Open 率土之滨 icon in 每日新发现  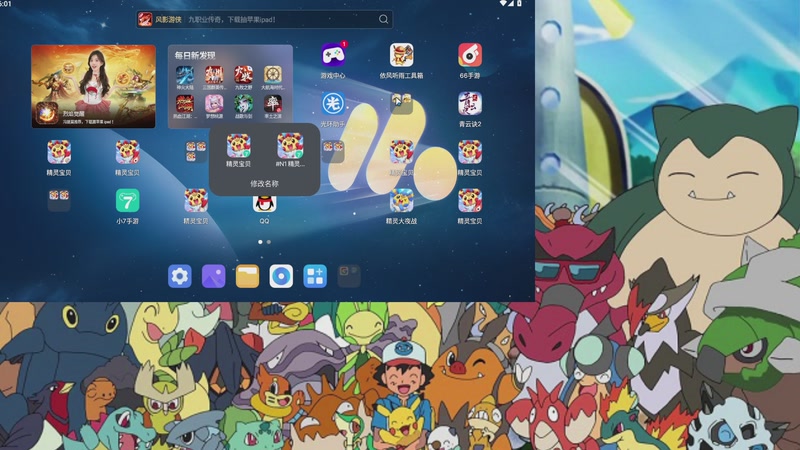tap(273, 104)
